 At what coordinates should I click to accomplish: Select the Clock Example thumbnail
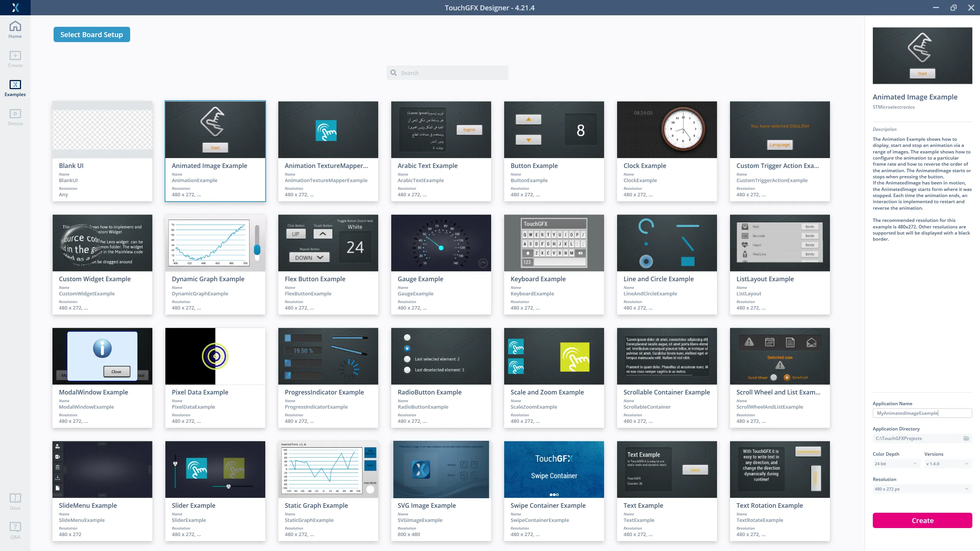pyautogui.click(x=666, y=130)
